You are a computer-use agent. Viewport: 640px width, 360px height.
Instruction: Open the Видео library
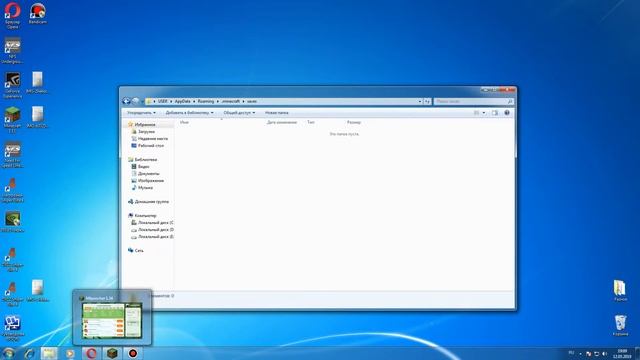coord(140,167)
